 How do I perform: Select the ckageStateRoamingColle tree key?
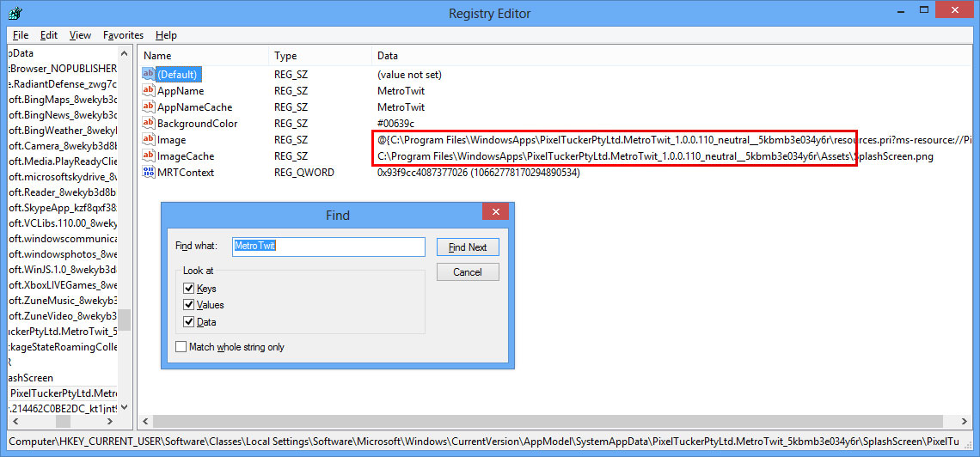tap(64, 346)
